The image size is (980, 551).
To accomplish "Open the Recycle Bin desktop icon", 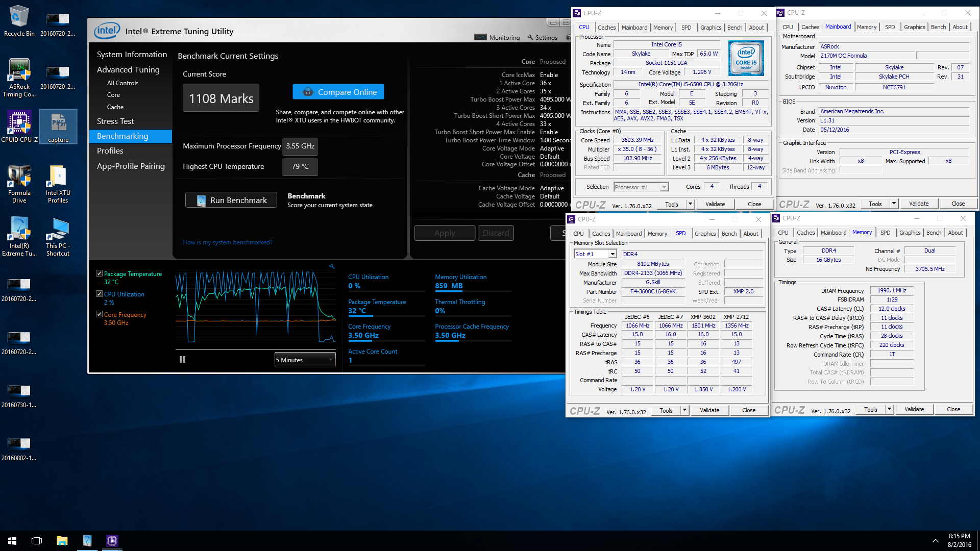I will 19,20.
